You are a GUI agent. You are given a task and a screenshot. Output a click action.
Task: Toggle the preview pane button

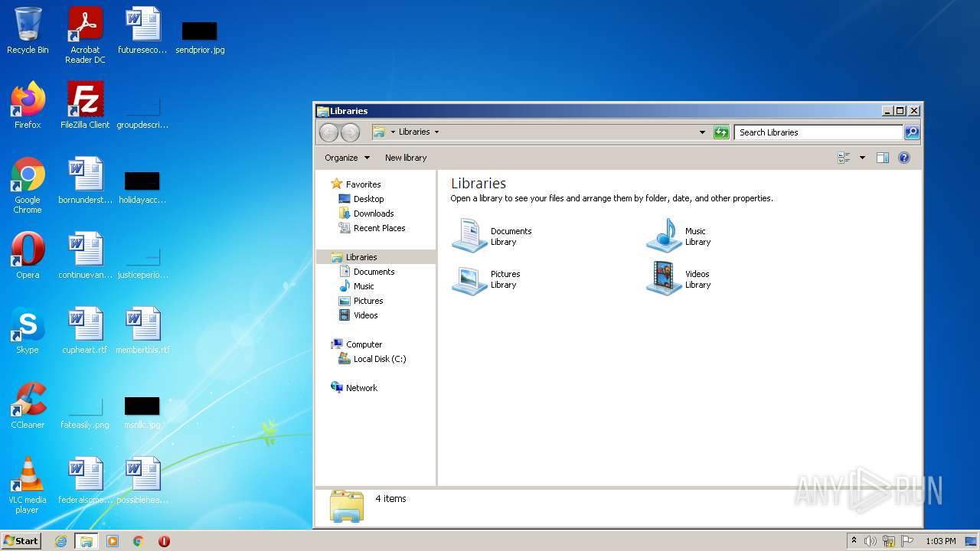(x=882, y=158)
